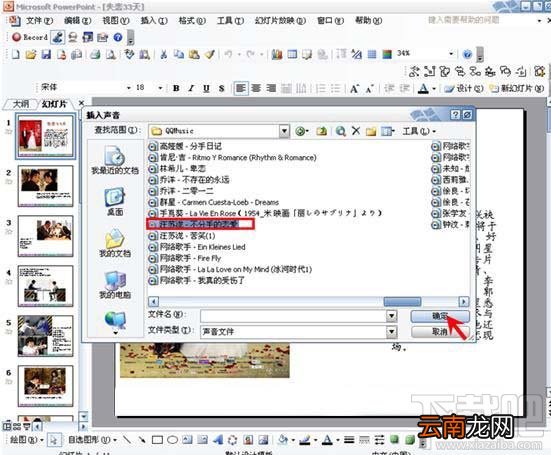Expand the 绘图 draw menu dropdown
Image resolution: width=551 pixels, height=455 pixels.
click(27, 440)
